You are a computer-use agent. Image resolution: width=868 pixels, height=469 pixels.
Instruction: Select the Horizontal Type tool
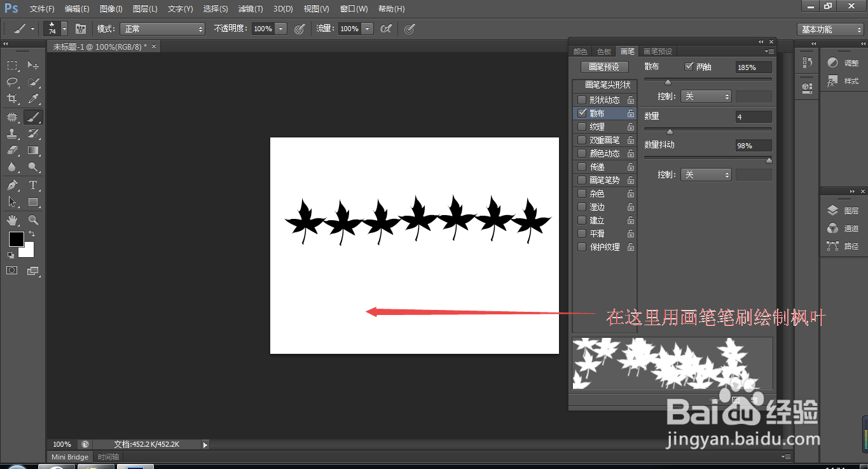tap(33, 185)
